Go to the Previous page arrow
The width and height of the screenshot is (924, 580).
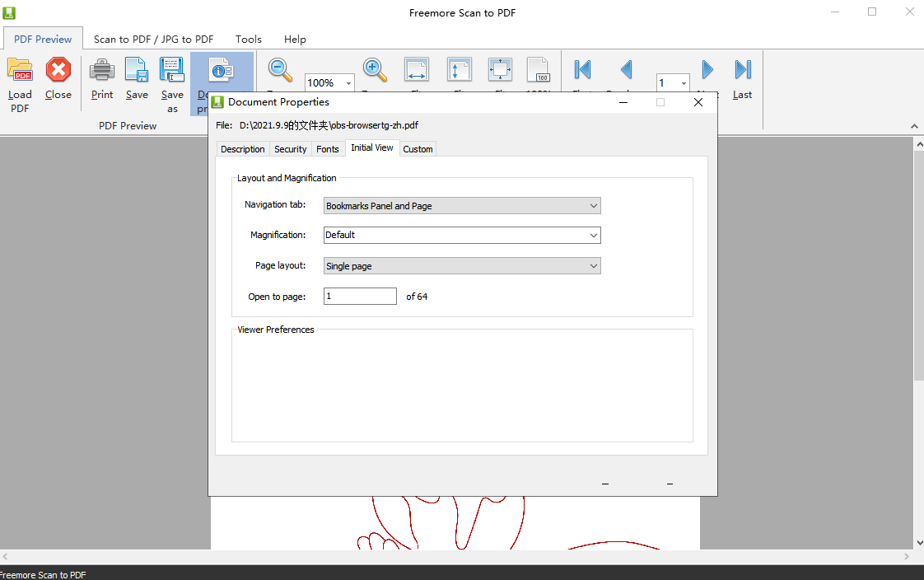(627, 69)
